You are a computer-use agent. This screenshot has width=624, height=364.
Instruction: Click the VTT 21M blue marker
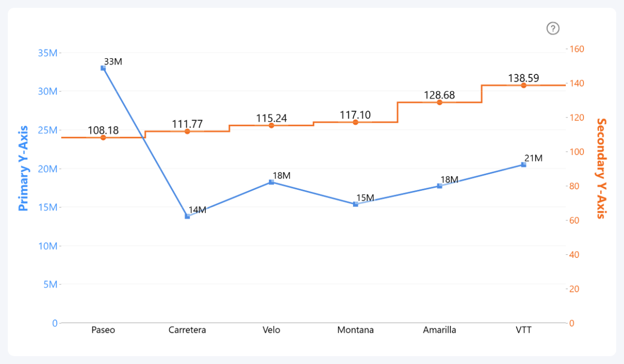(x=524, y=165)
